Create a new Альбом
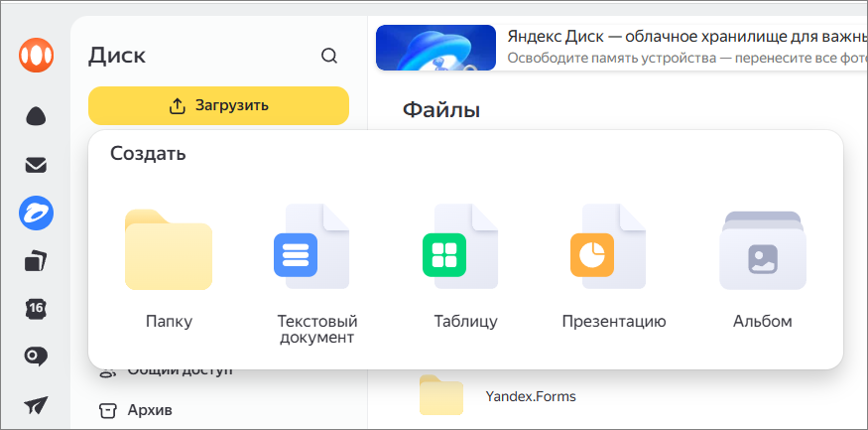 (763, 250)
